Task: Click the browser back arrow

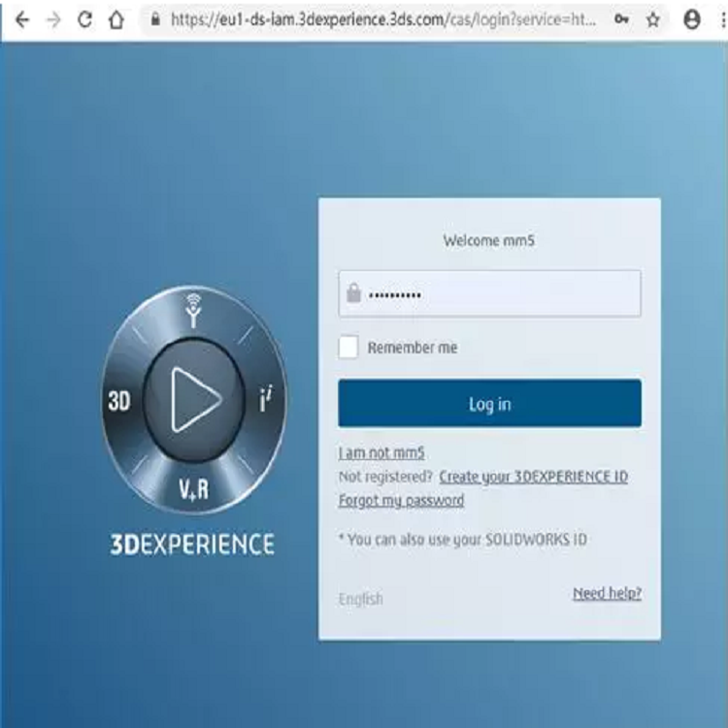Action: (x=22, y=19)
